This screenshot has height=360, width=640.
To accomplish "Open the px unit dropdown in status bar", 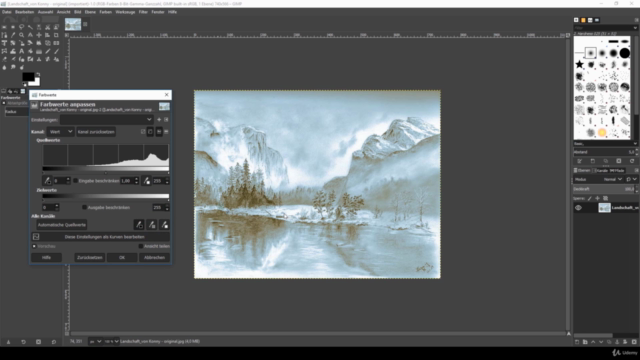I will (x=95, y=341).
